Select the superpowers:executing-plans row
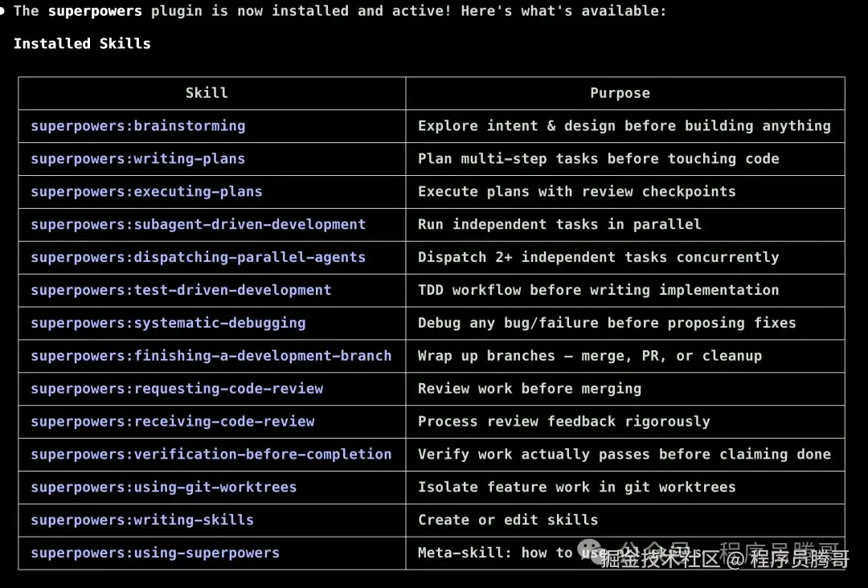 coord(146,192)
